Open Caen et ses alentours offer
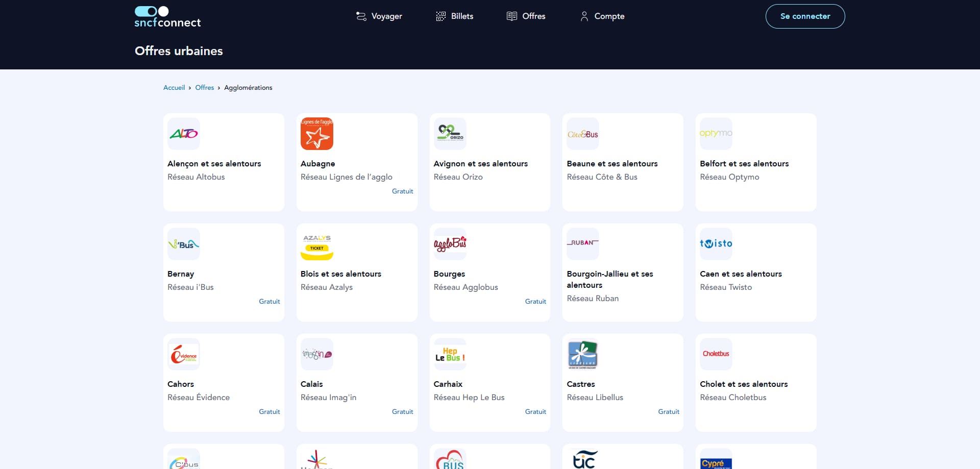980x469 pixels. (756, 273)
